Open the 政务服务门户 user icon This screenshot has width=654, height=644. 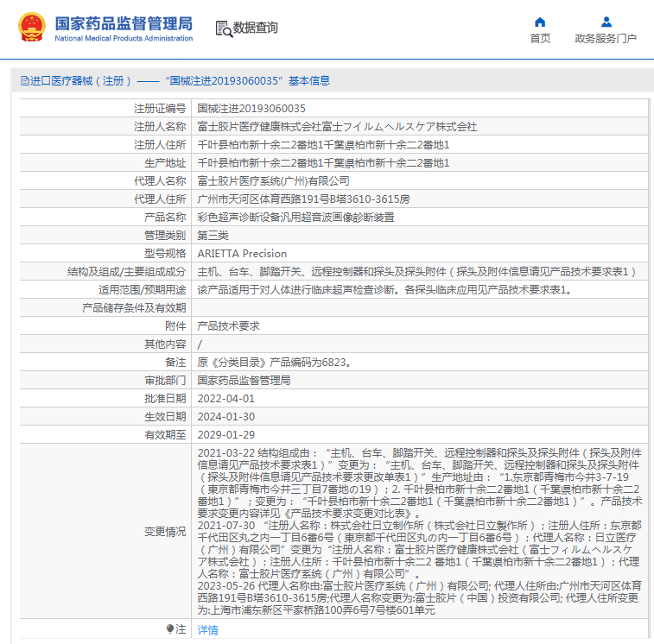point(606,22)
